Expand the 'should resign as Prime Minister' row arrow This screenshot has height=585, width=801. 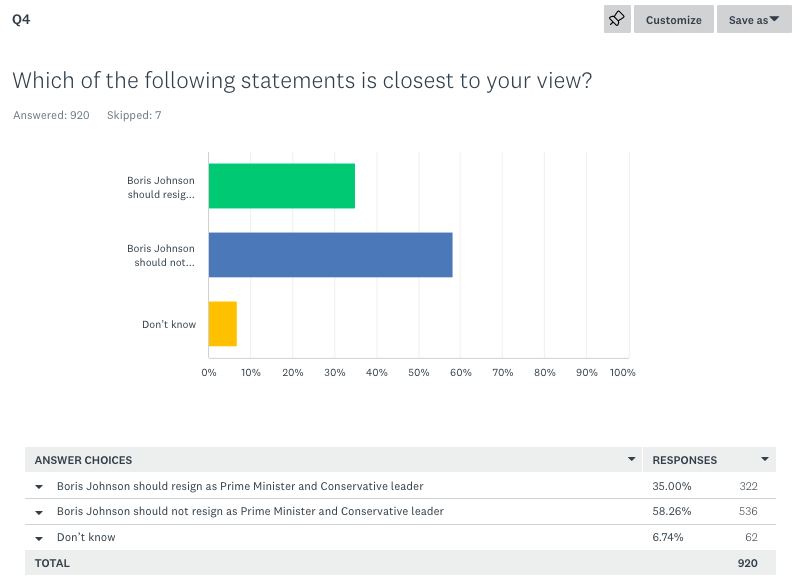pyautogui.click(x=39, y=487)
